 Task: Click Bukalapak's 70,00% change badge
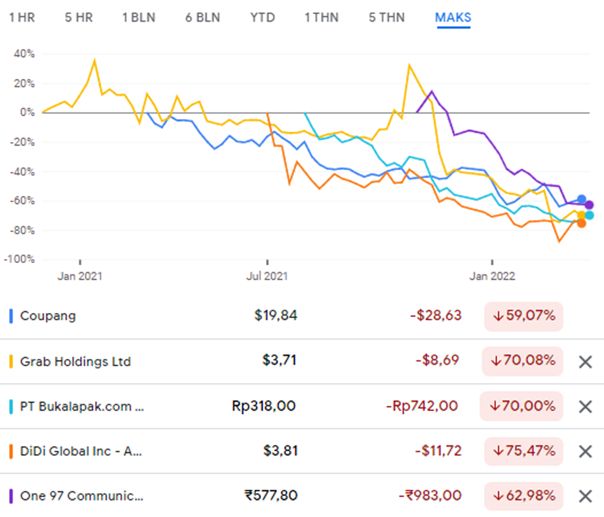522,406
